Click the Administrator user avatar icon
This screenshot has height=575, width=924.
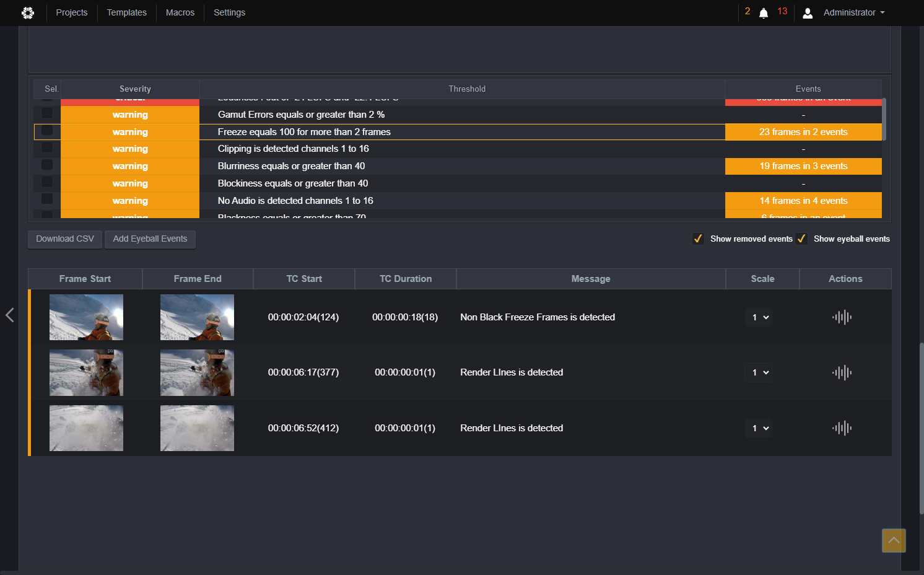tap(808, 13)
